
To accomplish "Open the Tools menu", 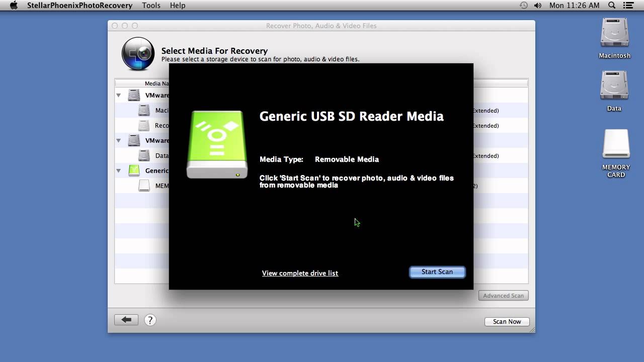I will click(151, 6).
